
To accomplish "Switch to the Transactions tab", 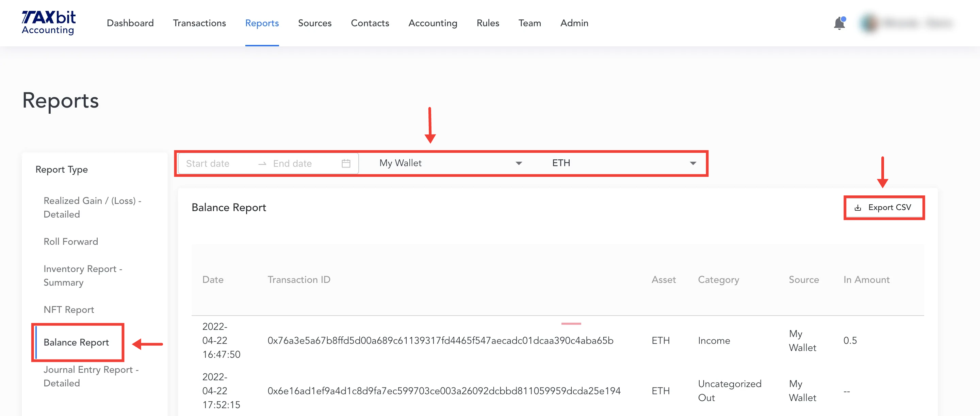I will (199, 23).
